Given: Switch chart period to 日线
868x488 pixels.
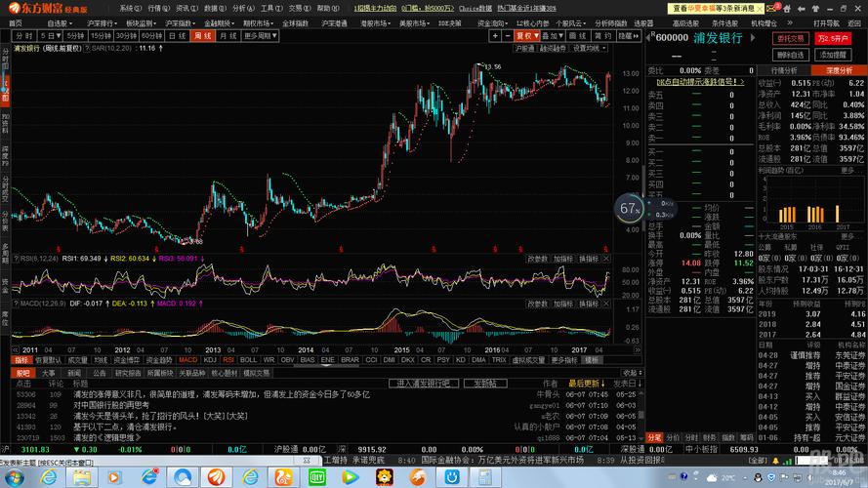Looking at the screenshot, I should click(177, 36).
